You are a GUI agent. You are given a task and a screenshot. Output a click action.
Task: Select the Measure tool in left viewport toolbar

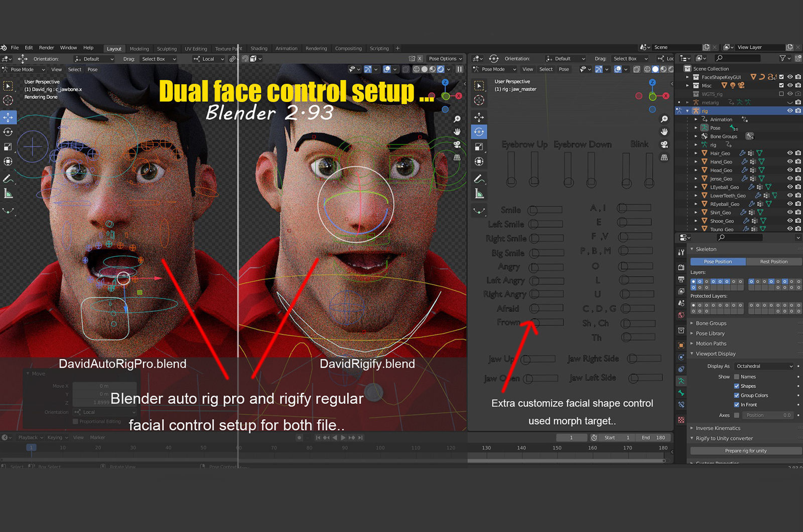click(x=8, y=194)
